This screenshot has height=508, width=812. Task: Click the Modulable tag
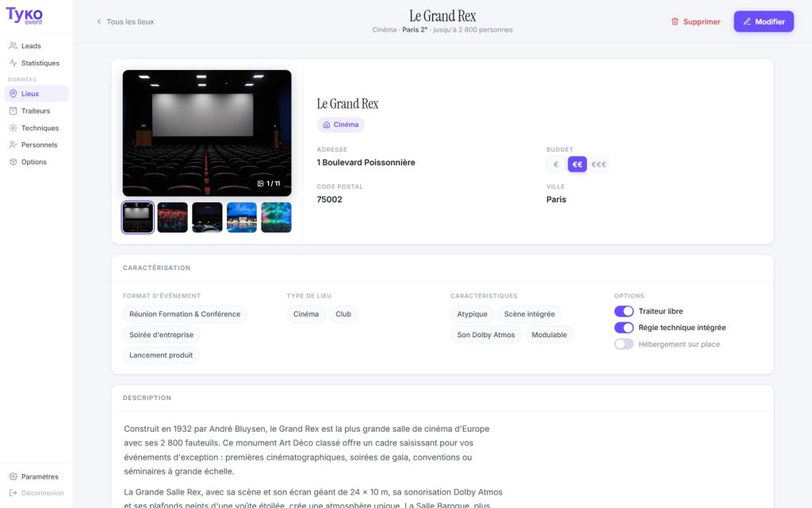(x=549, y=335)
